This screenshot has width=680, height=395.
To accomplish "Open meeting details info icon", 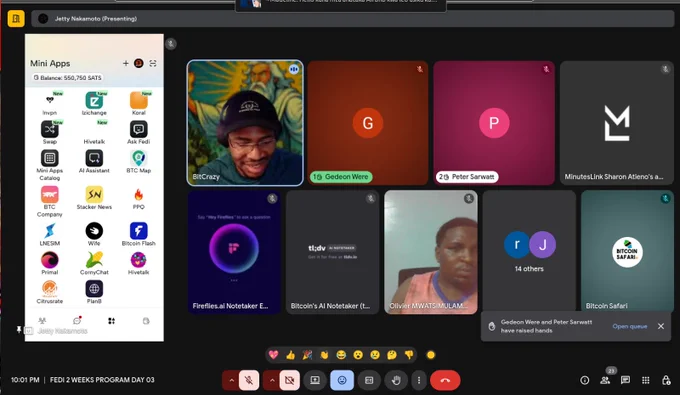I will tap(585, 380).
